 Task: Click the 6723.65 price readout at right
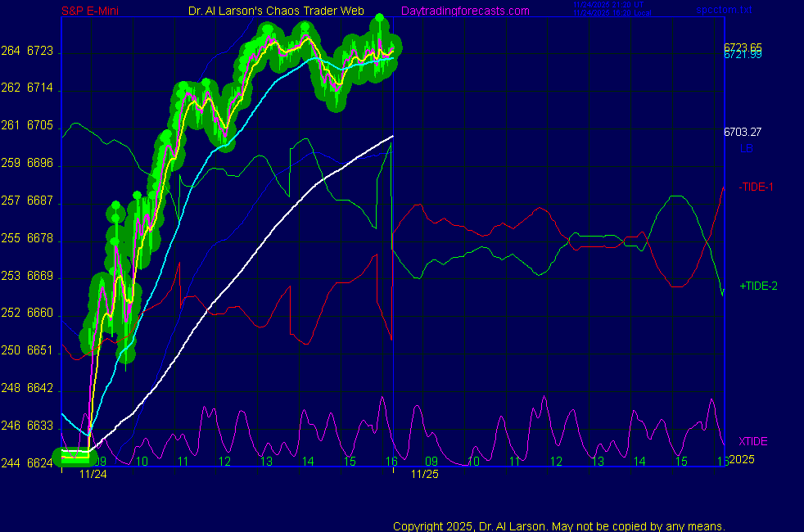(x=743, y=47)
